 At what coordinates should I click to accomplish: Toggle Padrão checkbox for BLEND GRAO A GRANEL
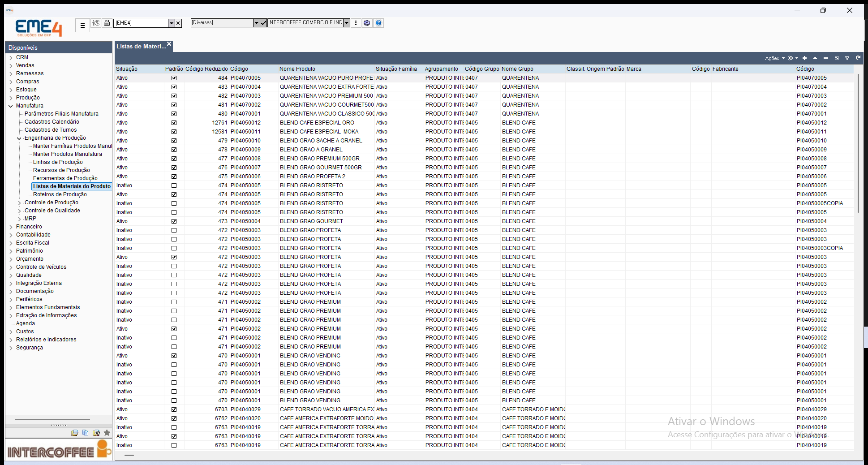tap(174, 150)
